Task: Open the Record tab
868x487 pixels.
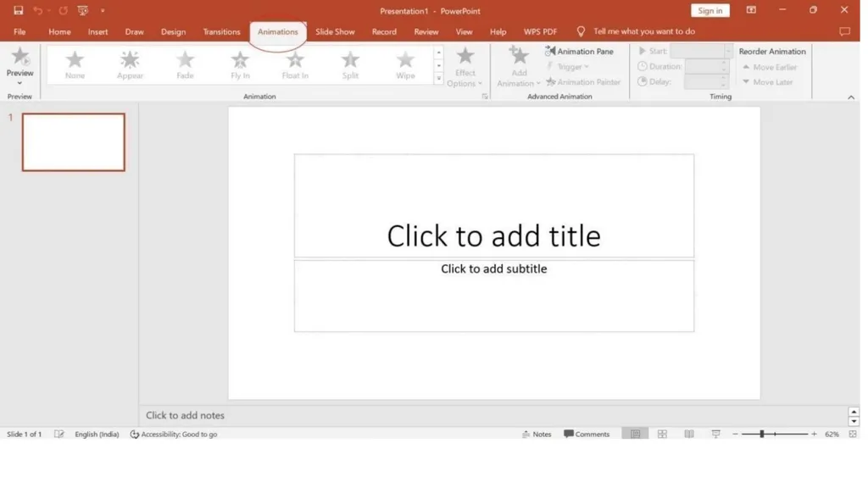Action: (384, 31)
